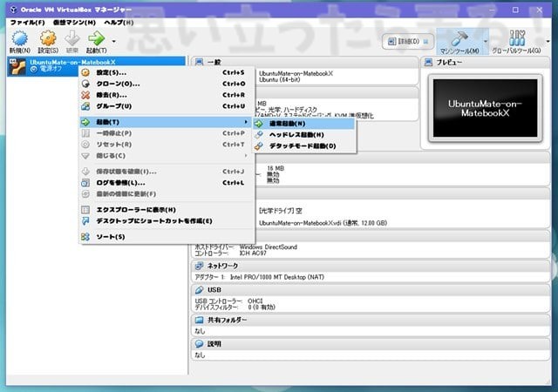Select UbuntuMate-on-MatebookX VM in the list
Screen dimensions: 558x392
point(96,66)
